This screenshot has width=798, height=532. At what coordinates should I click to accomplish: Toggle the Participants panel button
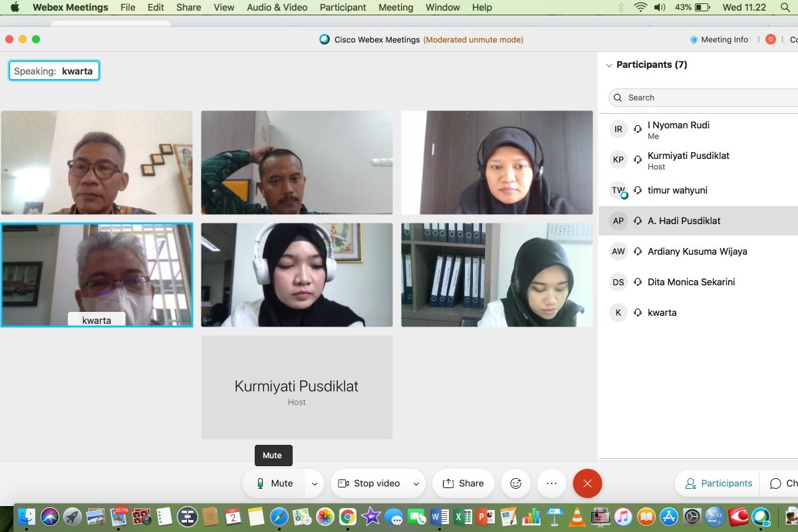718,483
